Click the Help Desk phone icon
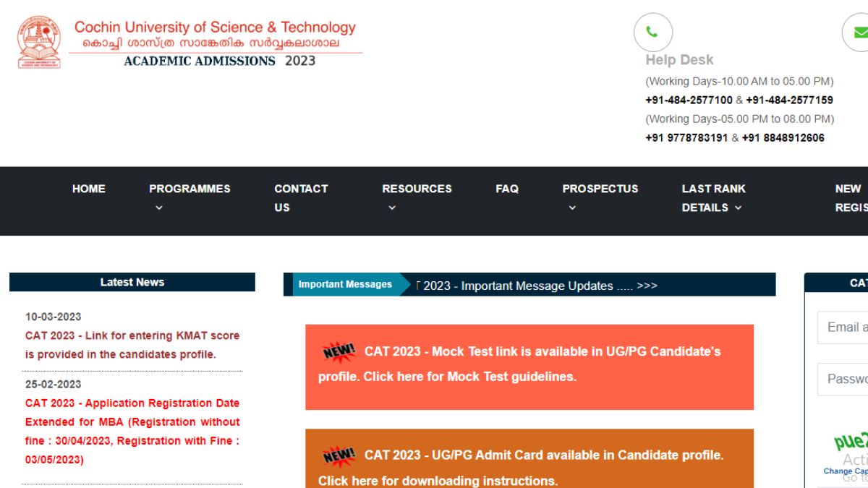868x488 pixels. coord(653,33)
